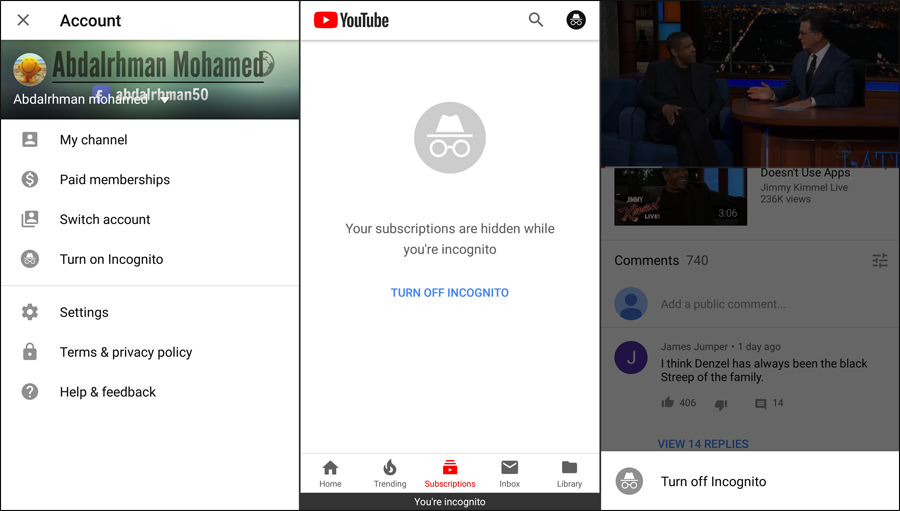900x511 pixels.
Task: Open the Jimmy Kimmel Live video thumbnail
Action: (x=680, y=196)
